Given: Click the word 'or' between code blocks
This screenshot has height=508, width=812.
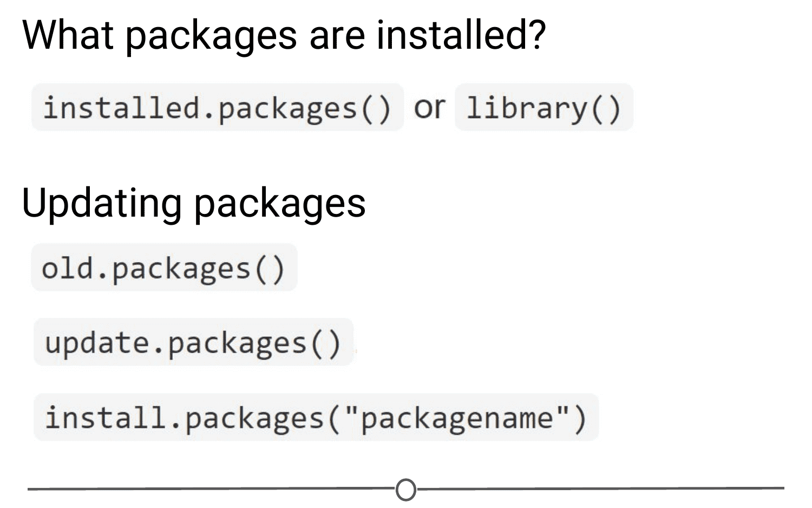Looking at the screenshot, I should click(429, 107).
